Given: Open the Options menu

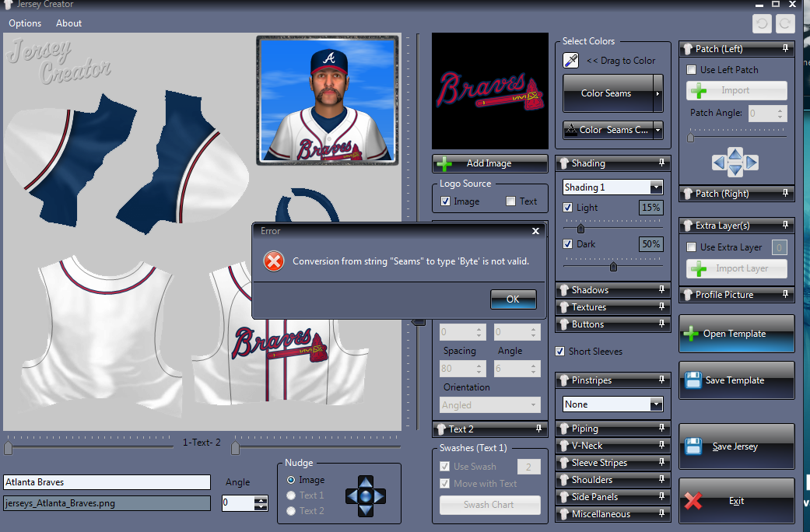Looking at the screenshot, I should [x=25, y=23].
